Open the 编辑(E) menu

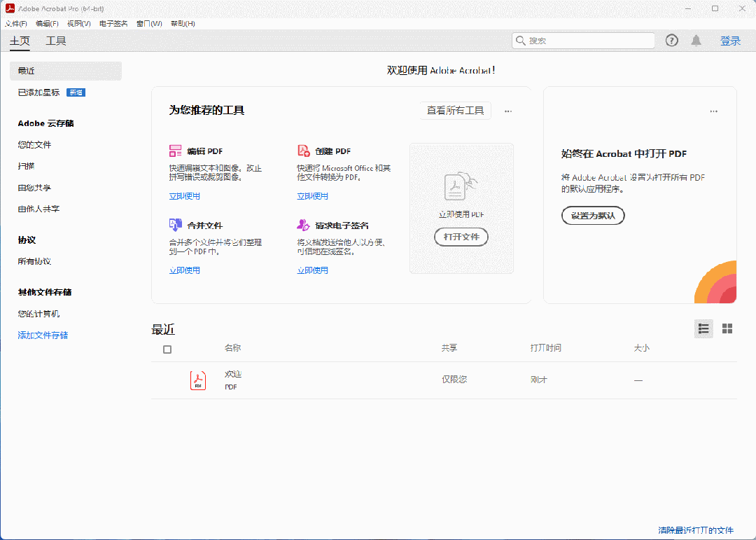48,23
